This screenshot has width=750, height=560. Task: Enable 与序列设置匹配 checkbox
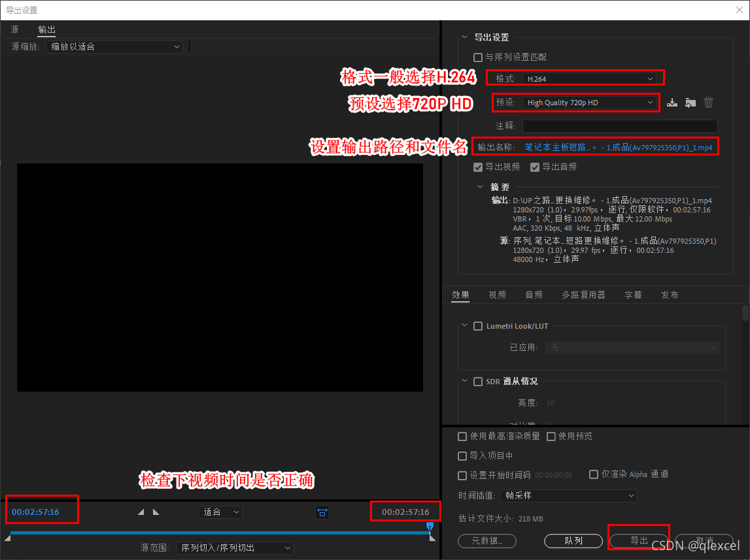[x=478, y=58]
